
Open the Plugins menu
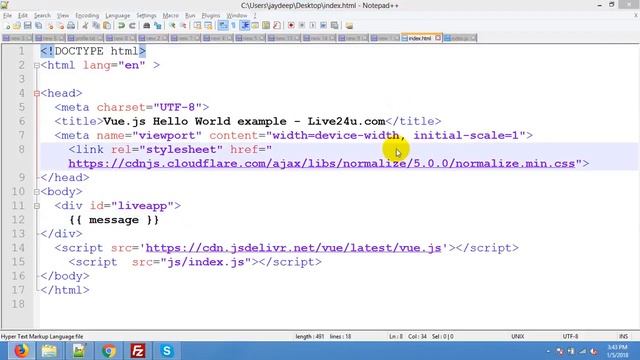(x=211, y=16)
